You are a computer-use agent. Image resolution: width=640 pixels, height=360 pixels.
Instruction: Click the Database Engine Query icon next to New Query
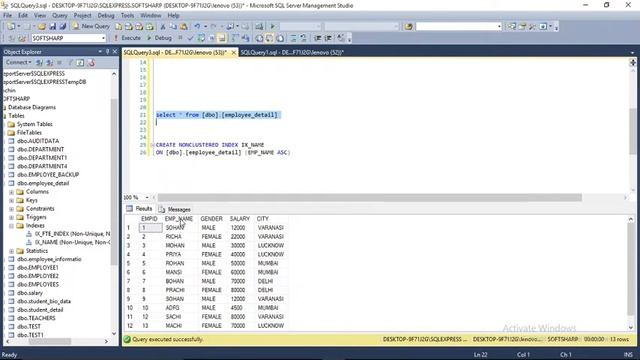118,27
